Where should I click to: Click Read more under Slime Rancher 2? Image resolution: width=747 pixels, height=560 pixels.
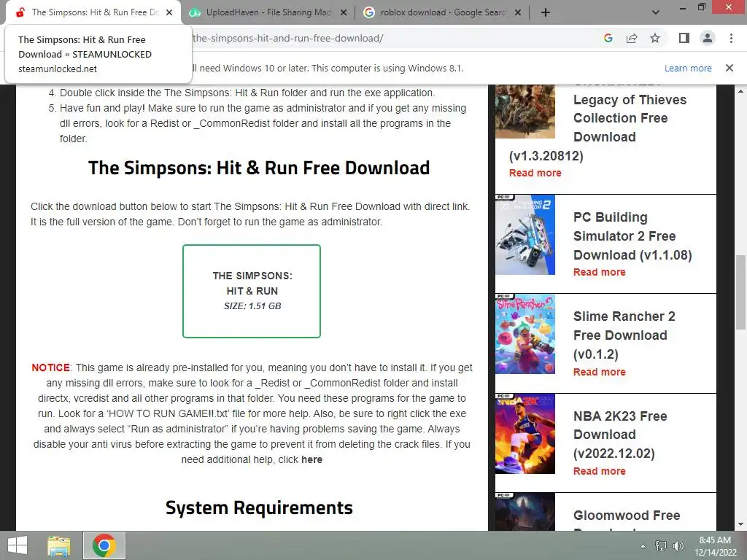click(600, 372)
